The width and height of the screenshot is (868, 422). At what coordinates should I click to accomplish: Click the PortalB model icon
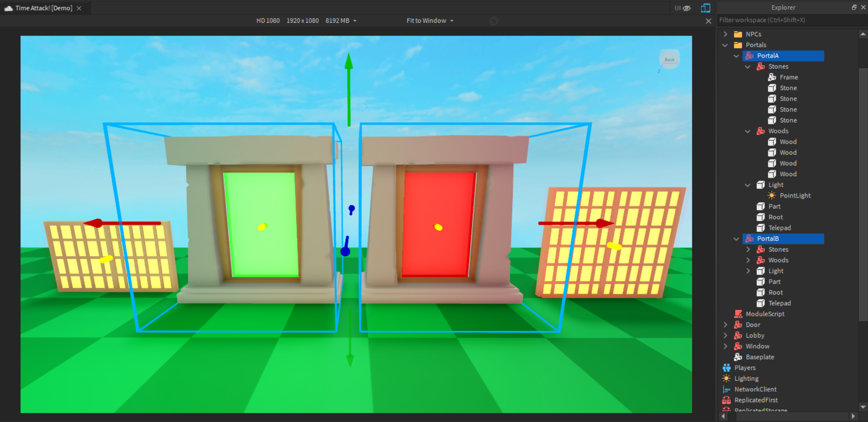pyautogui.click(x=750, y=239)
